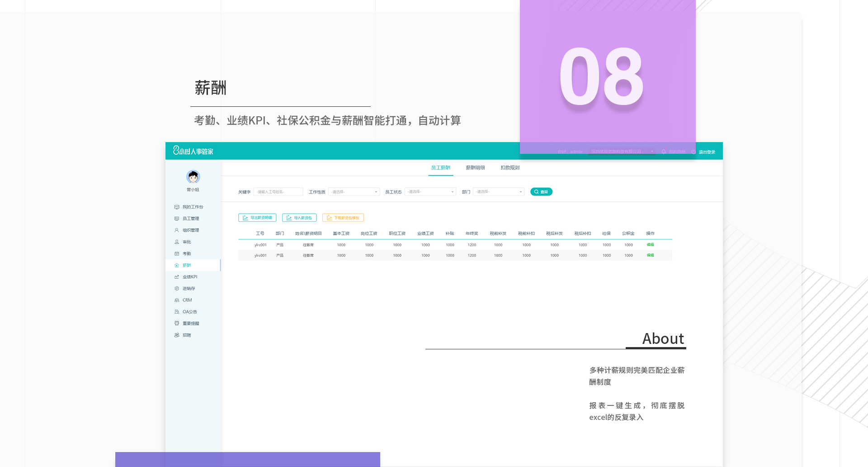Click the 组织管理 person icon
868x467 pixels.
(177, 230)
